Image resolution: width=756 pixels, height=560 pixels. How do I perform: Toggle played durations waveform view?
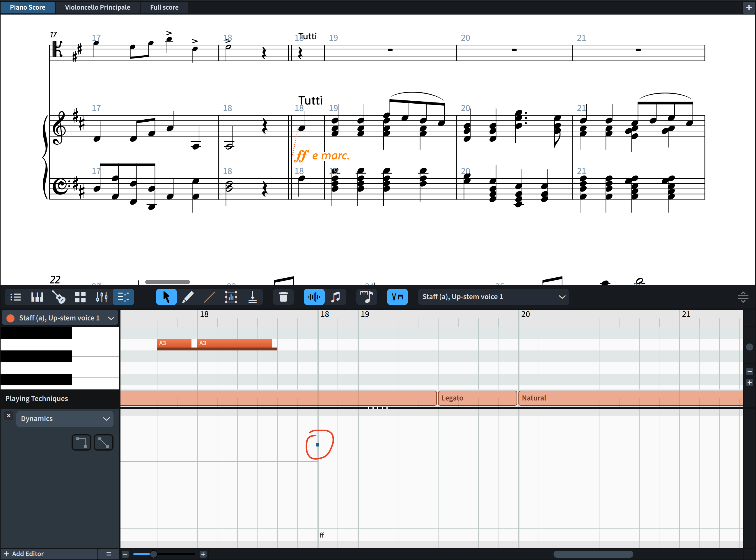314,297
